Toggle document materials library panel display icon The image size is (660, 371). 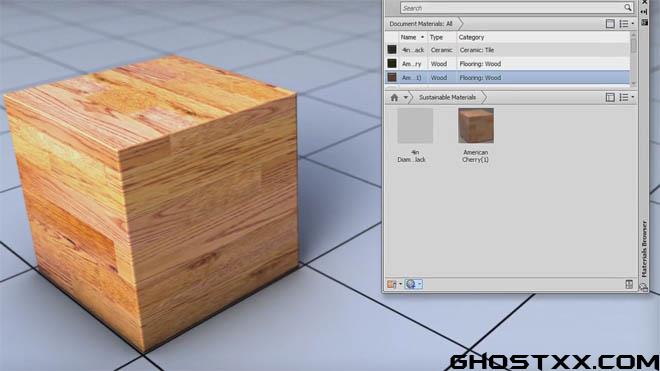click(x=610, y=24)
